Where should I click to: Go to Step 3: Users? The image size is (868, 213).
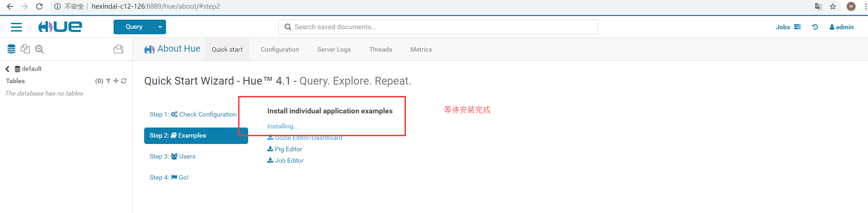[x=172, y=156]
